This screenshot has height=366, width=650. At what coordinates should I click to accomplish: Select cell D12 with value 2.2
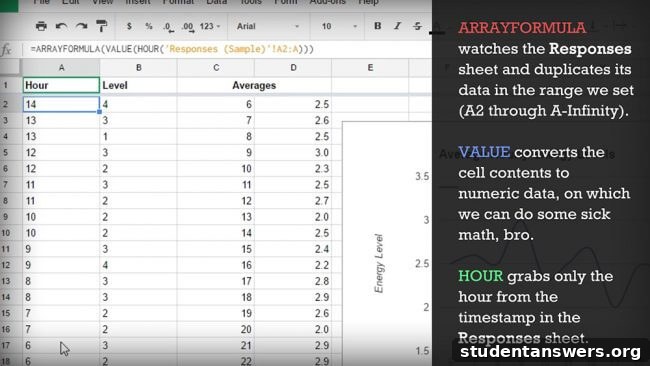pos(293,265)
